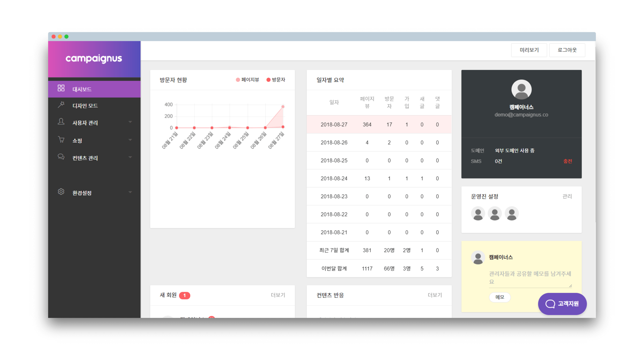Click the 2018-08-23 row date
This screenshot has width=644, height=350.
click(x=334, y=196)
